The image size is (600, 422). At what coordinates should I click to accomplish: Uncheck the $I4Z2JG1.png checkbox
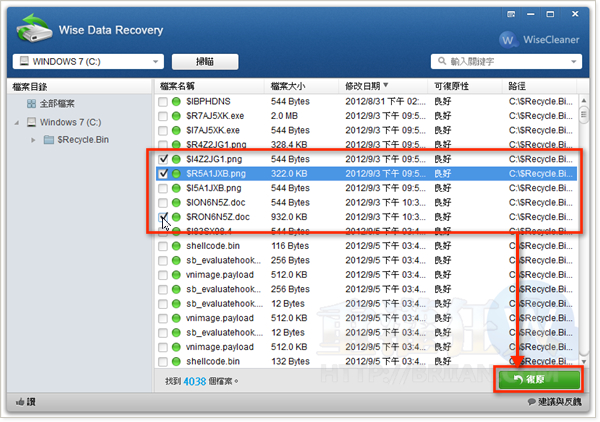click(x=163, y=159)
